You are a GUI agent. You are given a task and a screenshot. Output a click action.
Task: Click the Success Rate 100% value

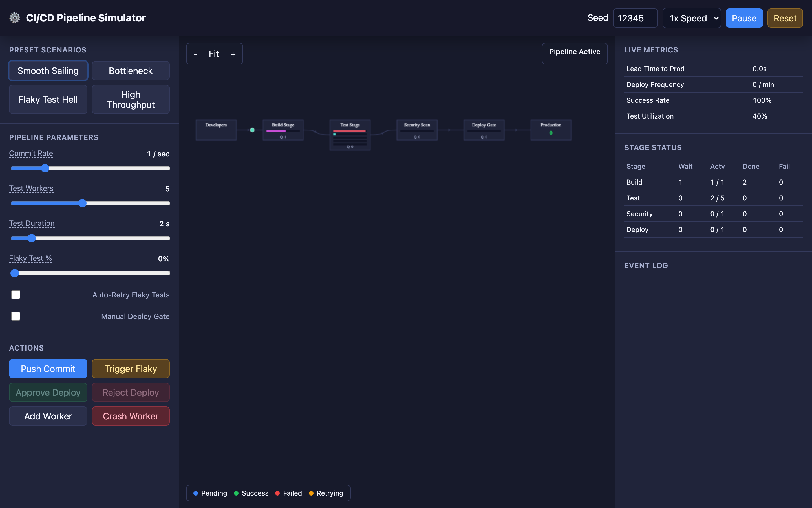762,100
